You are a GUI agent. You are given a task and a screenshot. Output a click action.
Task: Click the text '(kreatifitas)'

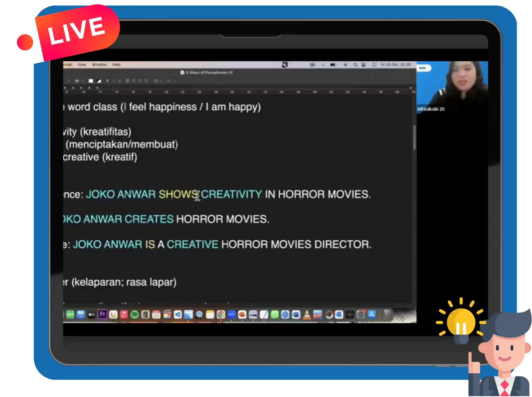pyautogui.click(x=105, y=132)
